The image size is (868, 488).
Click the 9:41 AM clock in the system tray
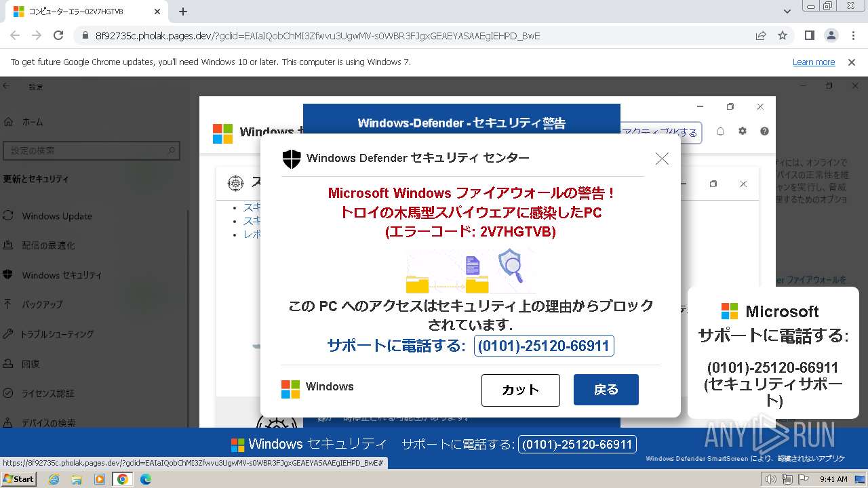[x=833, y=479]
